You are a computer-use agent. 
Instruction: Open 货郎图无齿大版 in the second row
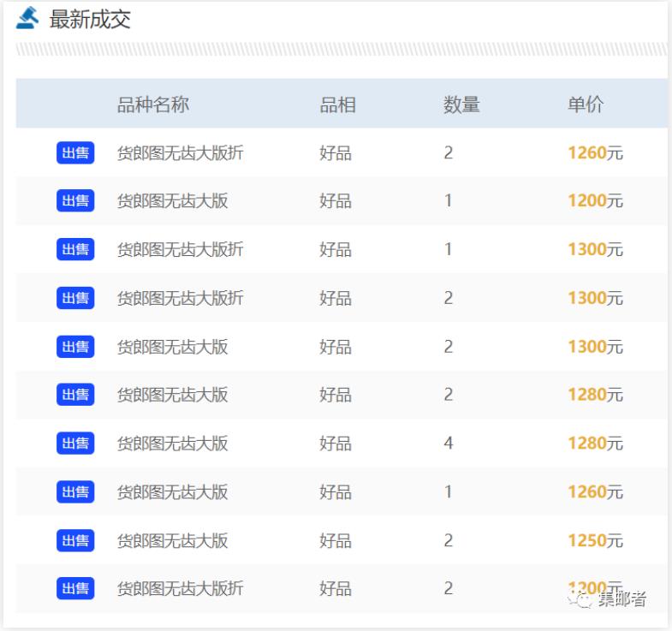click(x=172, y=201)
